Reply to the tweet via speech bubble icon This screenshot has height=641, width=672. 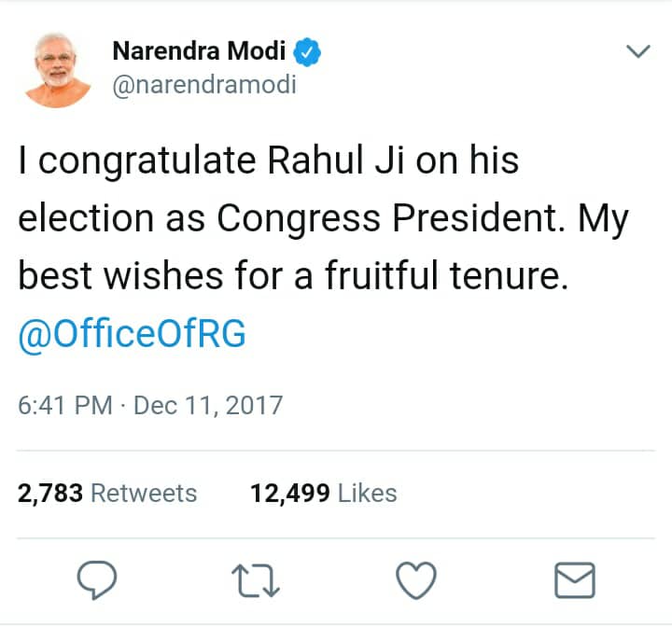[x=96, y=581]
